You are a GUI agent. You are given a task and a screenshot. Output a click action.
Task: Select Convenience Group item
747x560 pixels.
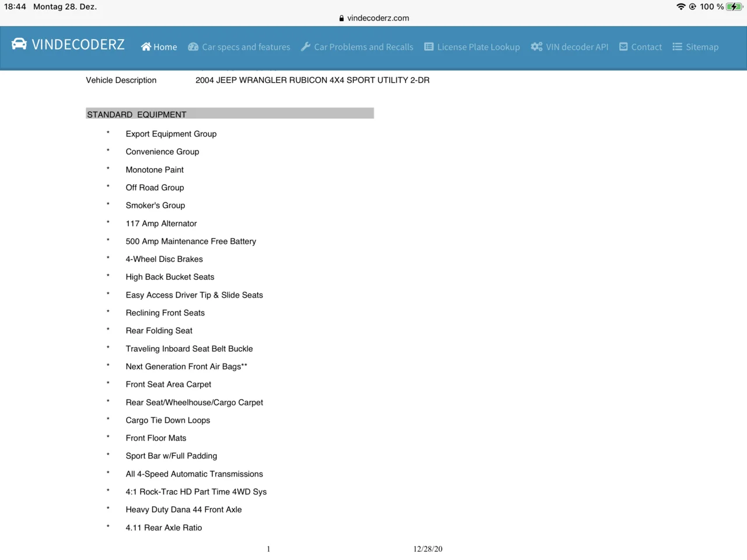pos(162,152)
